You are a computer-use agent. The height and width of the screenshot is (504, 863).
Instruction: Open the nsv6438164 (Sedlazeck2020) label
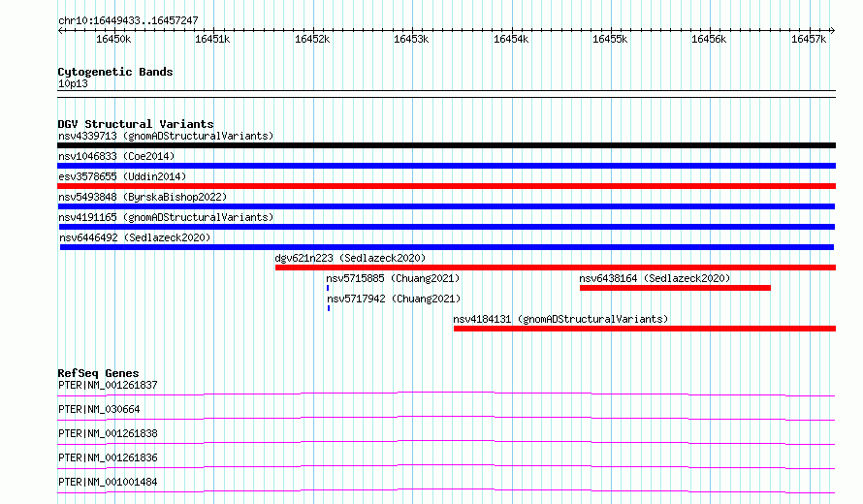click(655, 278)
